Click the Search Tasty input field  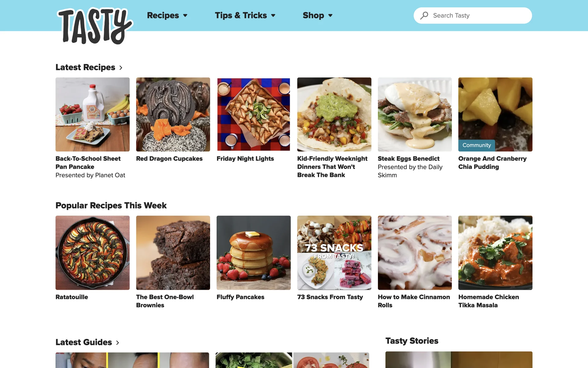click(x=473, y=15)
